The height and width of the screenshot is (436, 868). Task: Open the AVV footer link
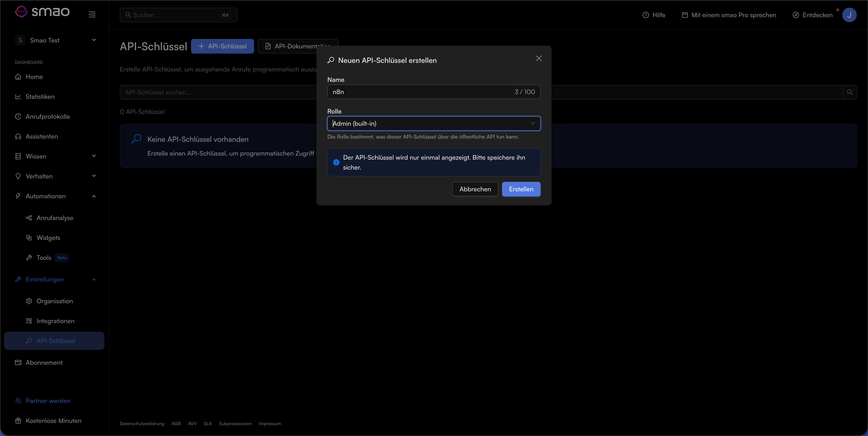(192, 424)
